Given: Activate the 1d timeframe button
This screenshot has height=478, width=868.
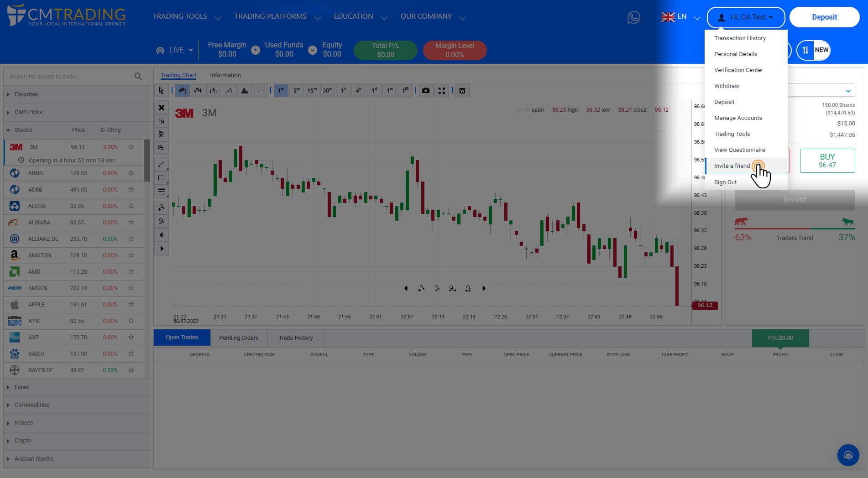Looking at the screenshot, I should [374, 90].
